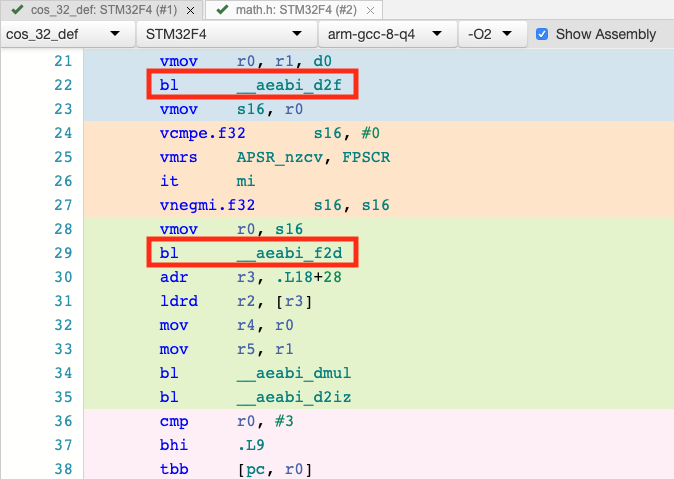The height and width of the screenshot is (479, 674).
Task: Click the __aeabi_d2f call on line 22
Action: click(289, 85)
